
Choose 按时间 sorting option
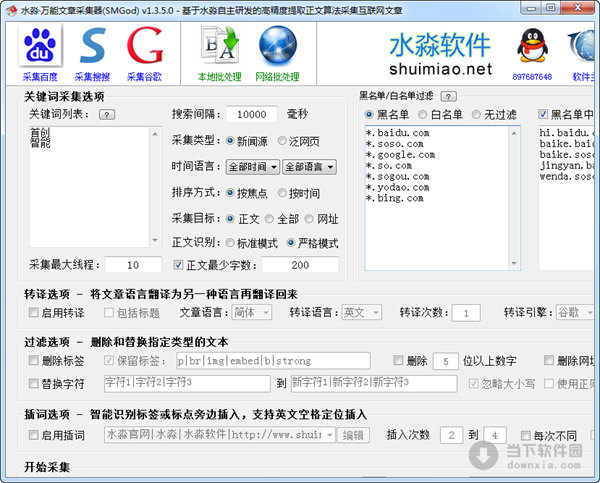[282, 193]
